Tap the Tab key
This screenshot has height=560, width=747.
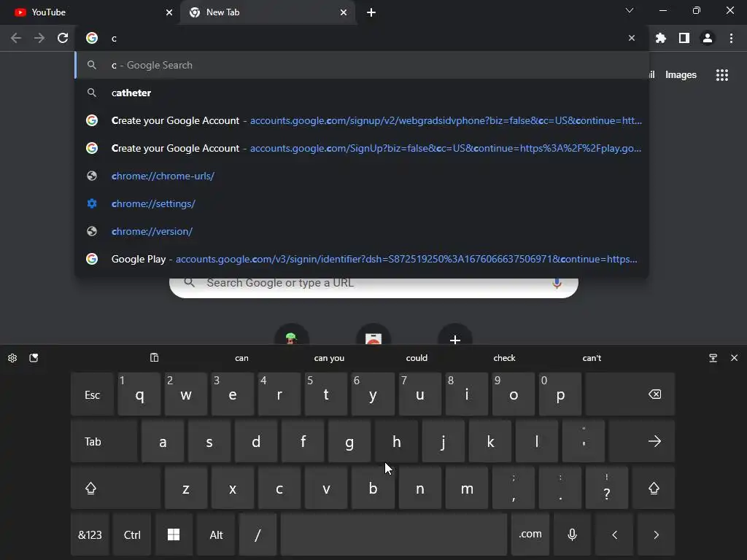click(x=104, y=441)
